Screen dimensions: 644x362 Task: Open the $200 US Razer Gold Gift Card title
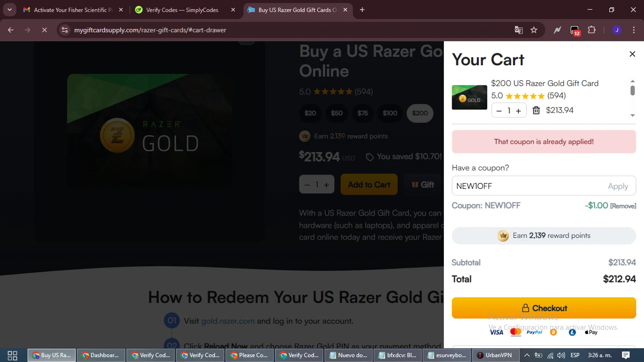pyautogui.click(x=544, y=83)
